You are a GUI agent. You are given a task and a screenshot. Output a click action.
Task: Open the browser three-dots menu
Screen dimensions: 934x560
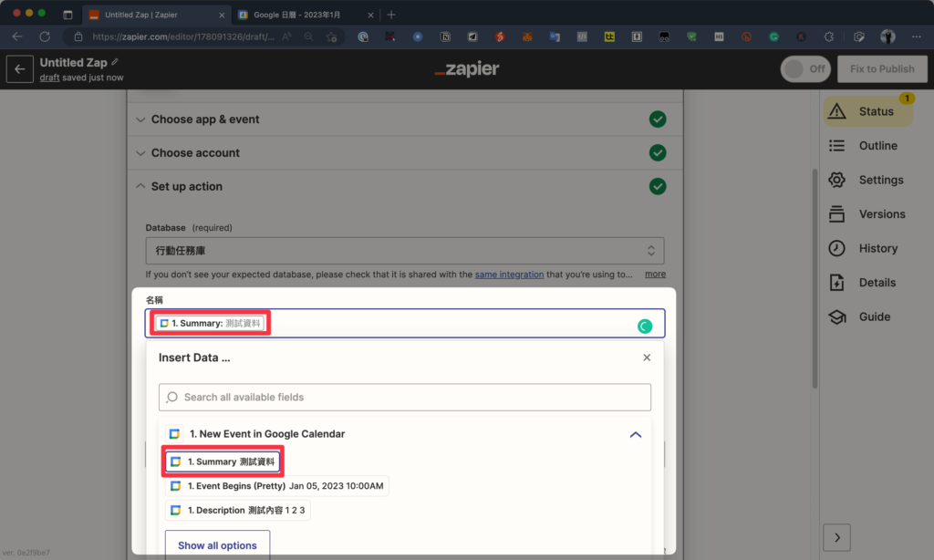(916, 36)
